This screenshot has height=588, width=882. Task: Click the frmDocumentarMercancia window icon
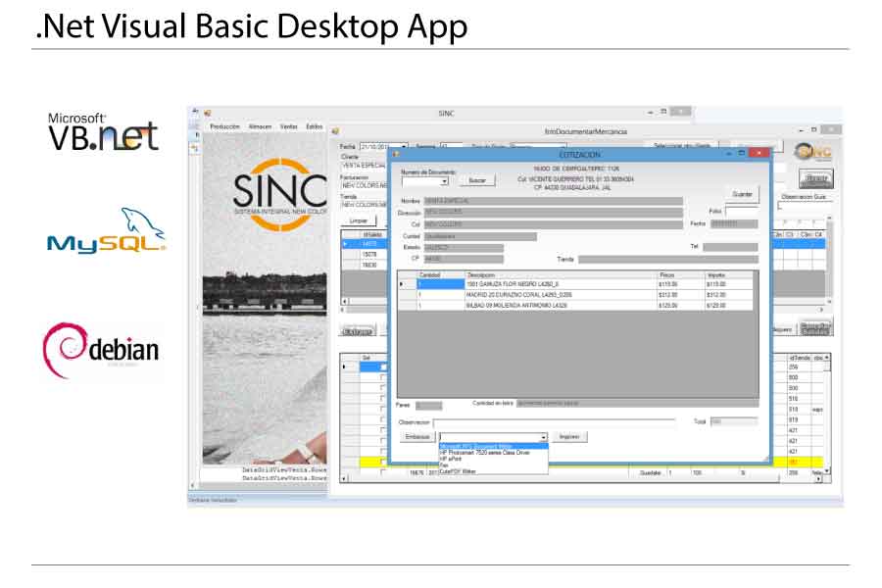[335, 130]
